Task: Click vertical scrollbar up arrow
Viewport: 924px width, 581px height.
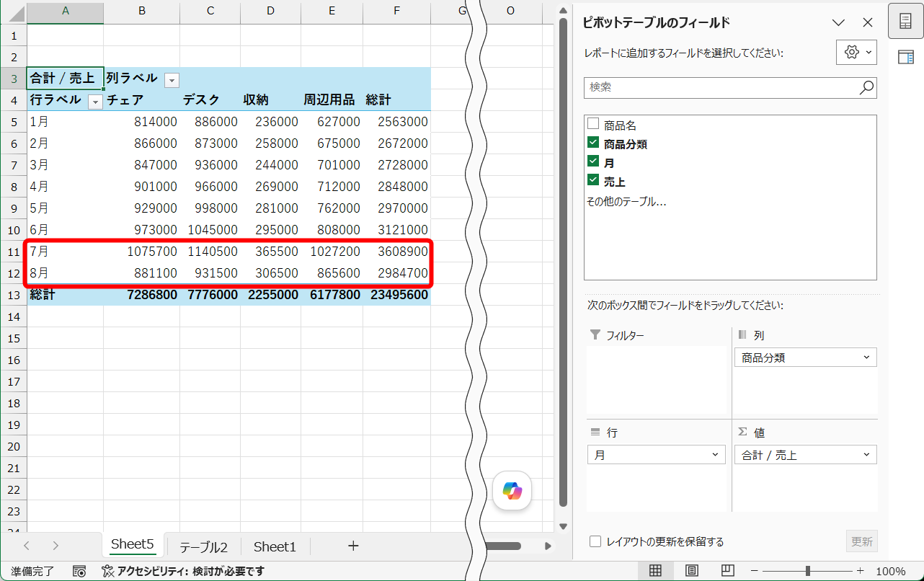Action: [x=564, y=10]
